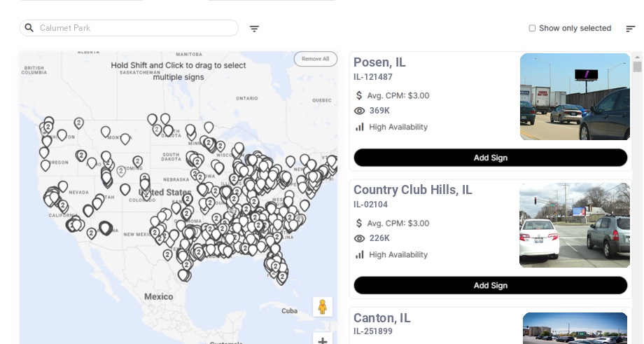Click the views eye icon on Posen card

pyautogui.click(x=359, y=111)
